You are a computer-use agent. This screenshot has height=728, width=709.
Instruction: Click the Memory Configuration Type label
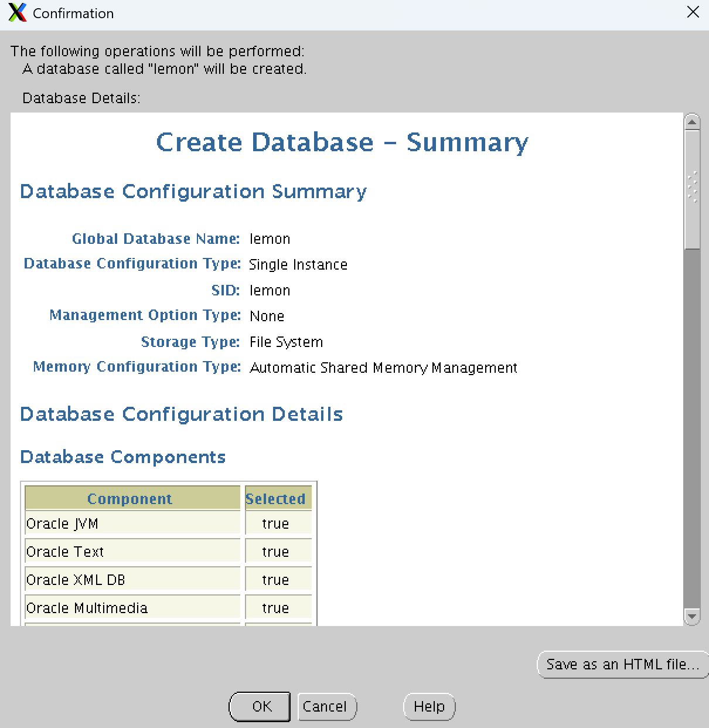137,367
